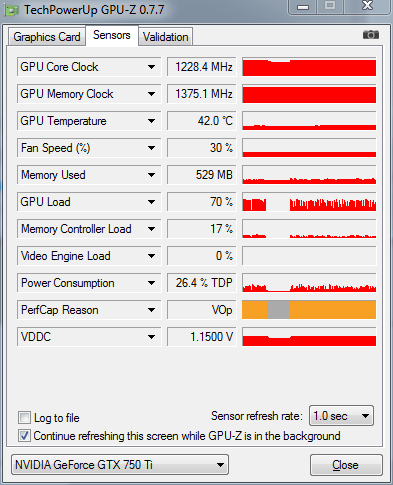
Task: Minimize the GPU-Z window
Action: click(303, 7)
